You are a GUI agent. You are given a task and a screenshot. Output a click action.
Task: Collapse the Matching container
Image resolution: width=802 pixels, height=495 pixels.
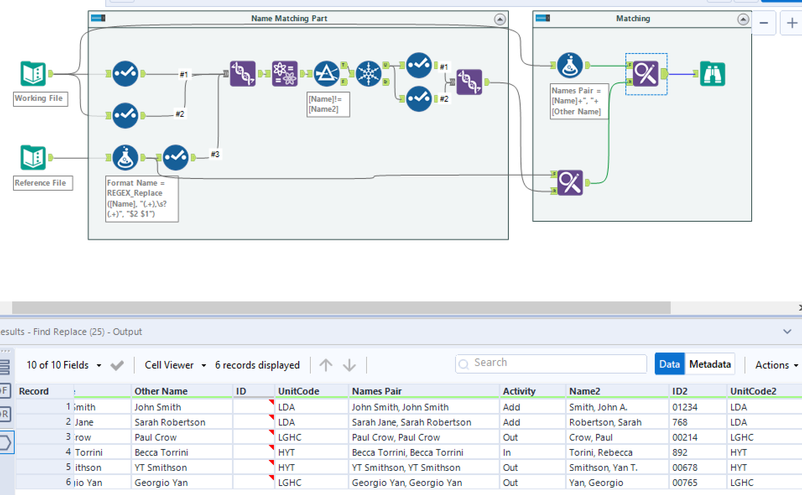pyautogui.click(x=743, y=19)
